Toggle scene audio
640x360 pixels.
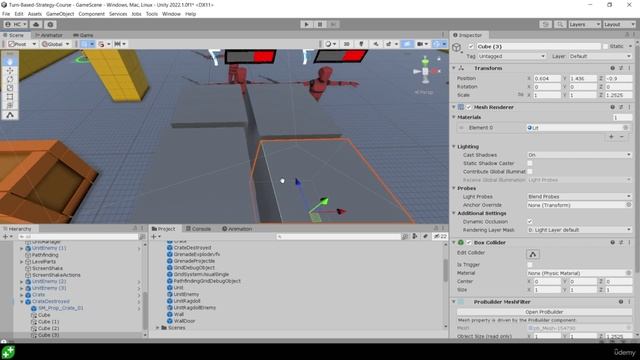pyautogui.click(x=376, y=44)
